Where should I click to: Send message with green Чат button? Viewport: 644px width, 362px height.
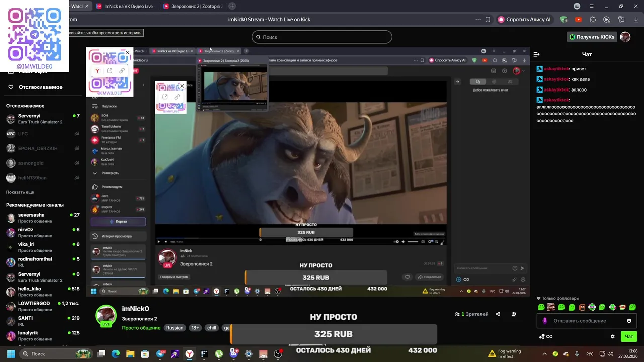(x=629, y=336)
